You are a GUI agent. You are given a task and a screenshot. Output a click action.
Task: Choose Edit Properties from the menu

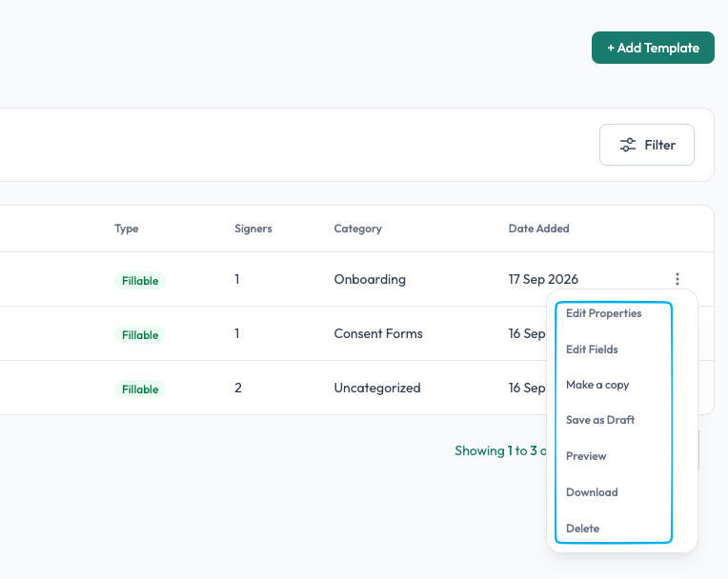point(603,313)
